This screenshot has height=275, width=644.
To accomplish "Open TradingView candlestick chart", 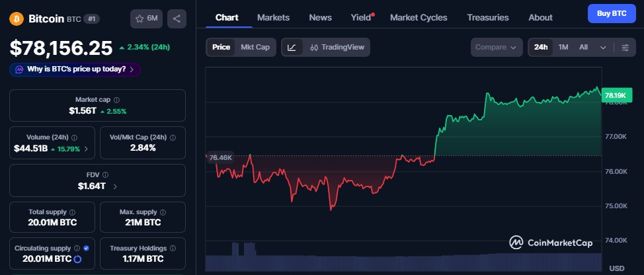I will point(337,47).
